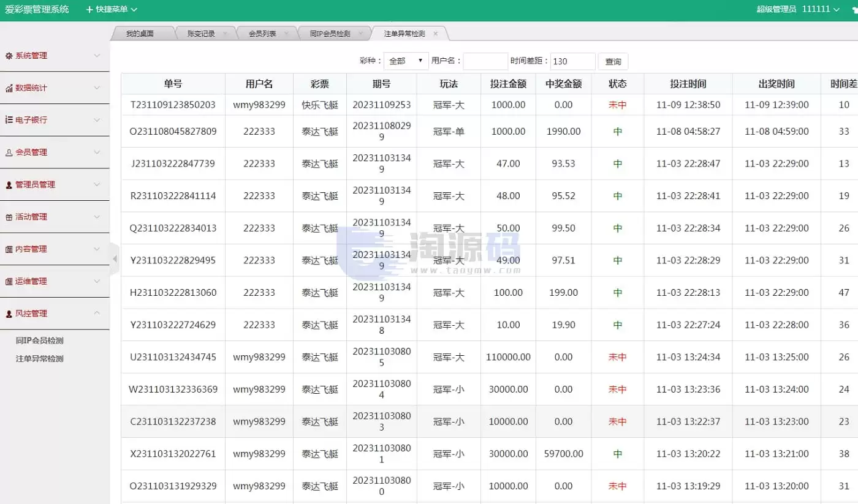Collapse the 风控管理 menu chevron

point(97,314)
